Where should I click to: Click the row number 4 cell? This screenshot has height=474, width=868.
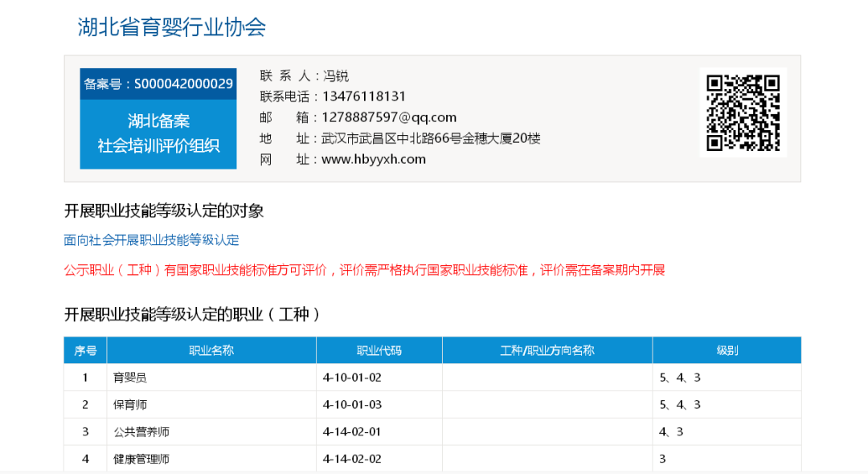[85, 459]
